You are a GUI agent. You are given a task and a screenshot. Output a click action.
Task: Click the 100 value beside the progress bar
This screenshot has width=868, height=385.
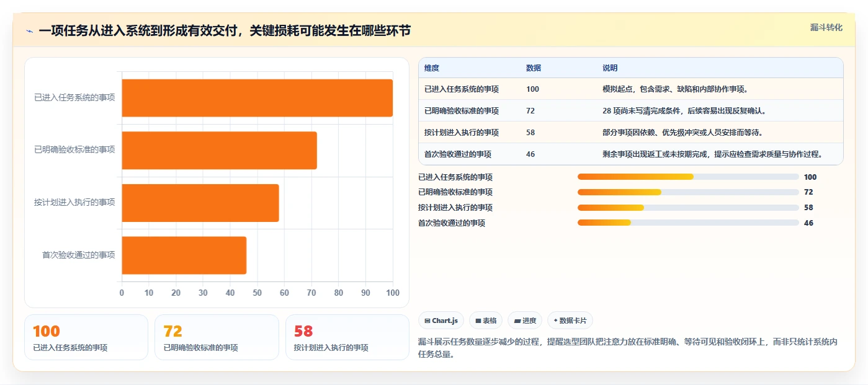[810, 177]
